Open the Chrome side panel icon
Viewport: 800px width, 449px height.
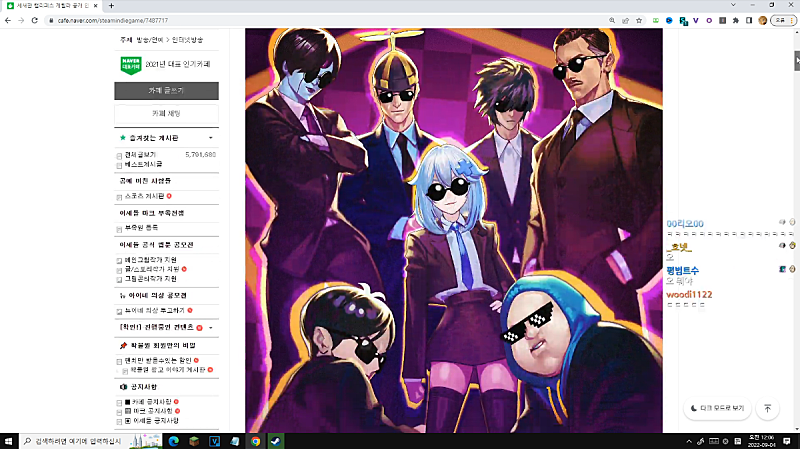(x=749, y=20)
